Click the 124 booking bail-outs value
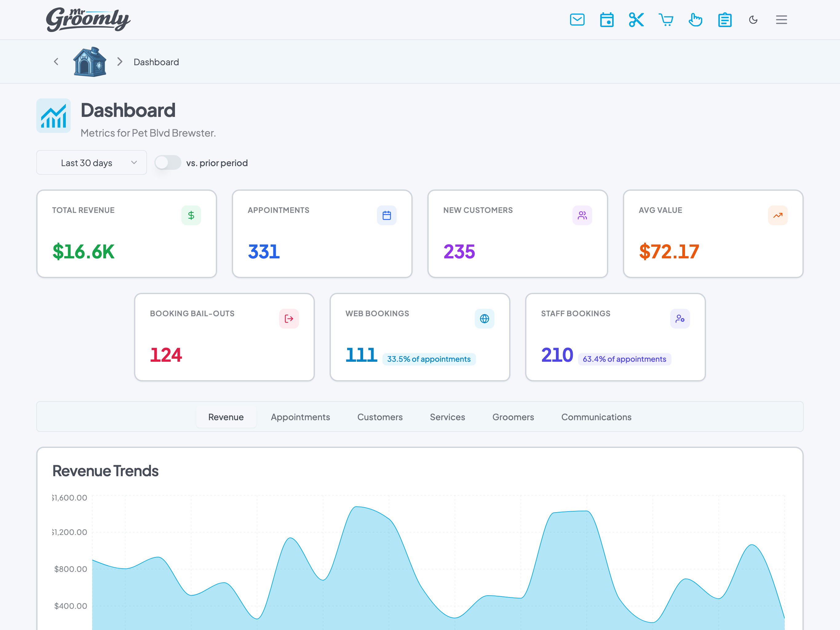This screenshot has height=630, width=840. pos(166,355)
